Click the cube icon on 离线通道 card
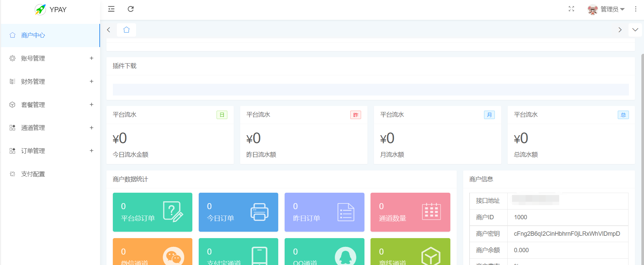 [431, 256]
